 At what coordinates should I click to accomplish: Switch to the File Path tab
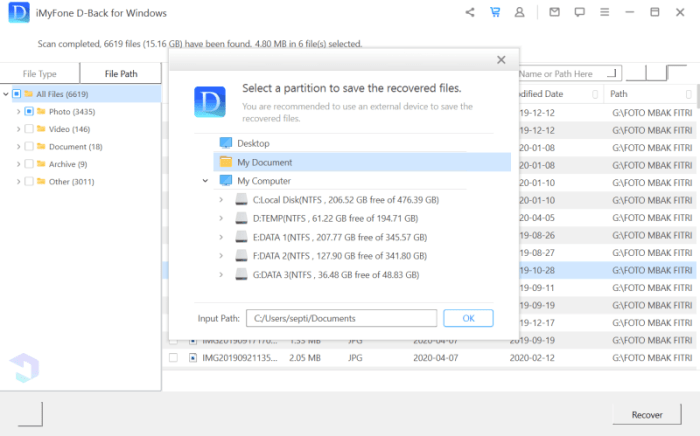(x=121, y=74)
